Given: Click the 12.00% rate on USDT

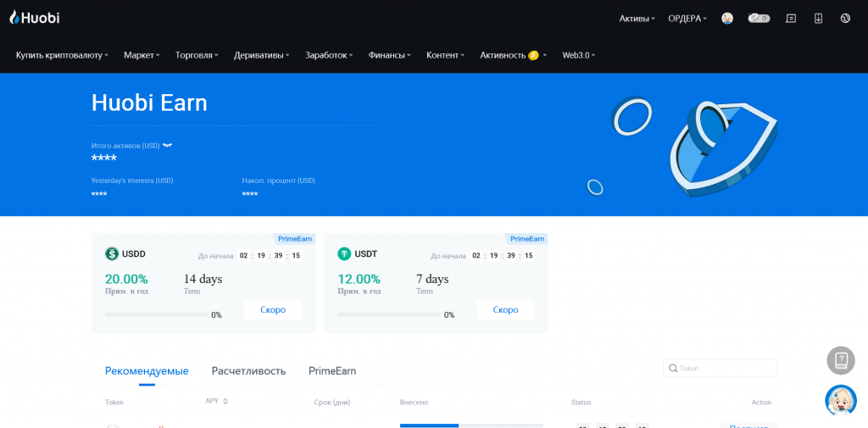Looking at the screenshot, I should [x=359, y=279].
